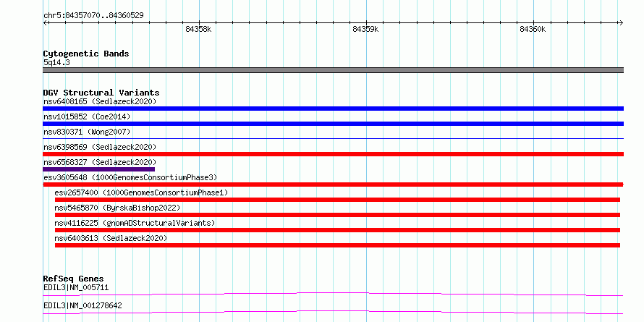Image resolution: width=644 pixels, height=322 pixels.
Task: Select the magenta intron line for EDIL3|NM_005711
Action: click(x=333, y=294)
